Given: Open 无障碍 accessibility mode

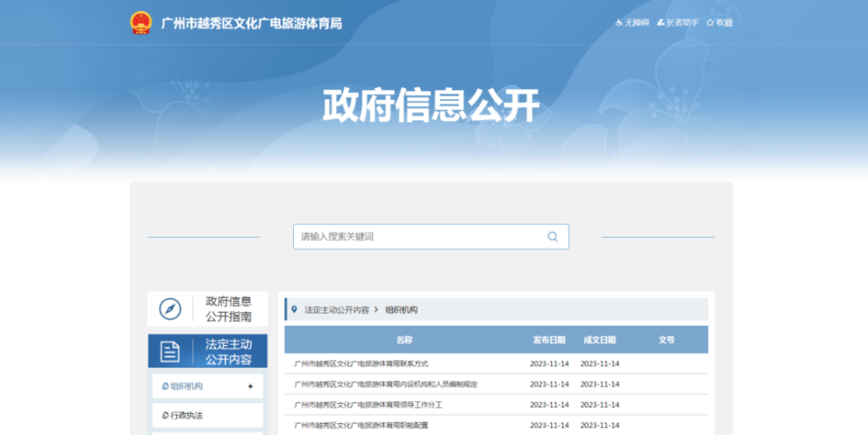Looking at the screenshot, I should pyautogui.click(x=633, y=23).
